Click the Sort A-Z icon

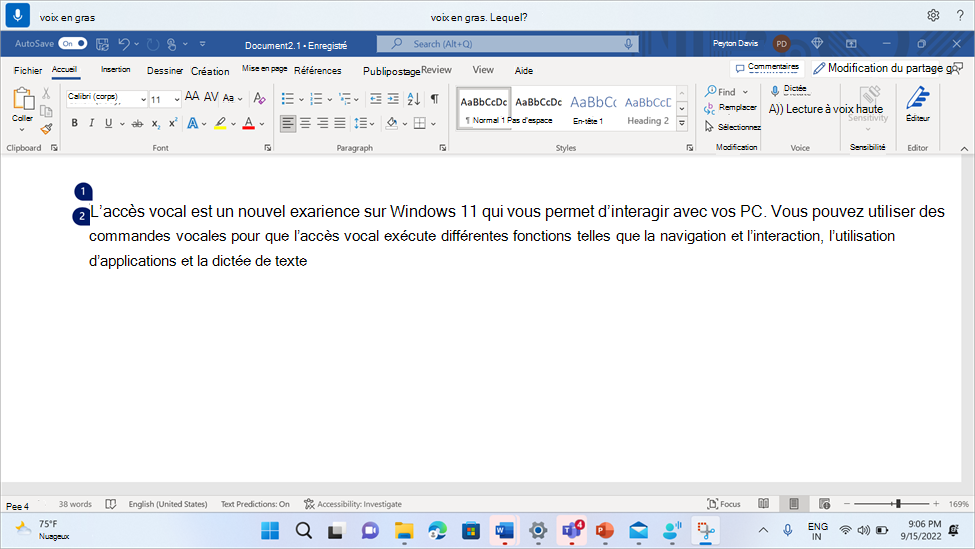pos(414,98)
